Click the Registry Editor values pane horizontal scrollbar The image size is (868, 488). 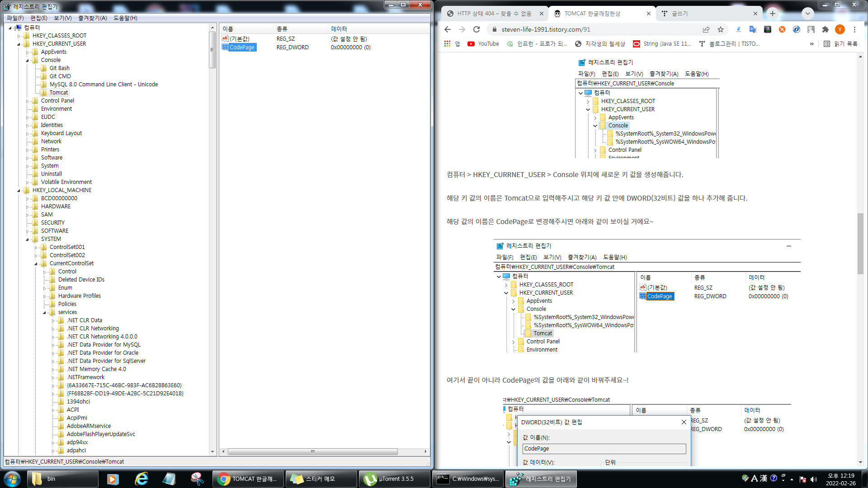312,451
